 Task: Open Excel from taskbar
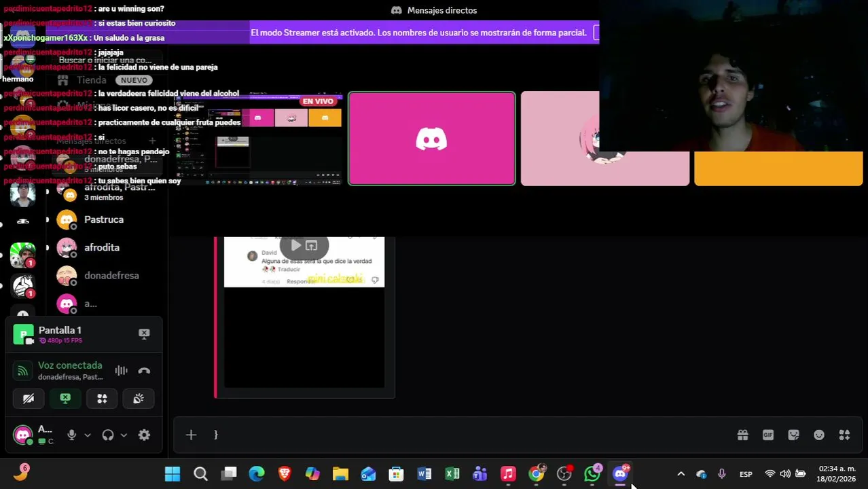pos(452,474)
